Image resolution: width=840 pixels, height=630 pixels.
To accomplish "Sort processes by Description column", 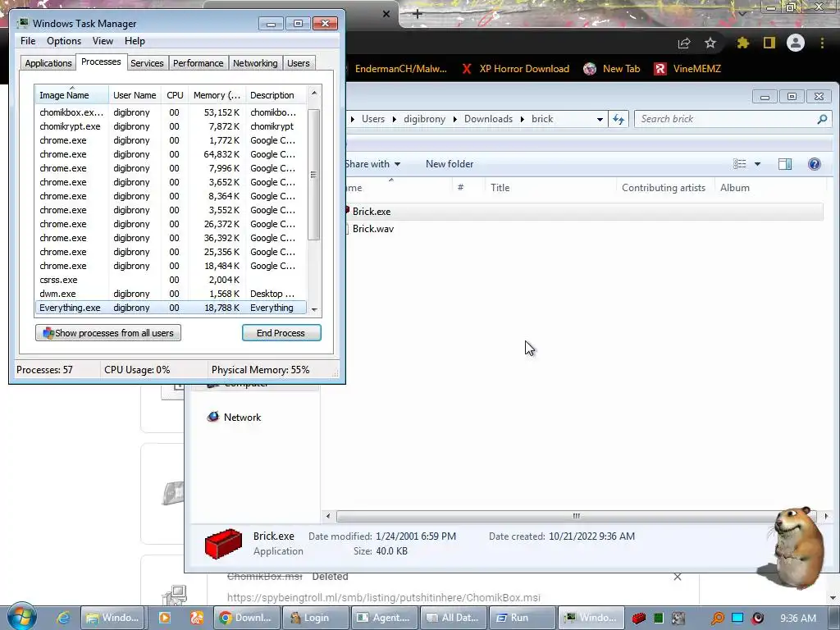I will (x=276, y=95).
